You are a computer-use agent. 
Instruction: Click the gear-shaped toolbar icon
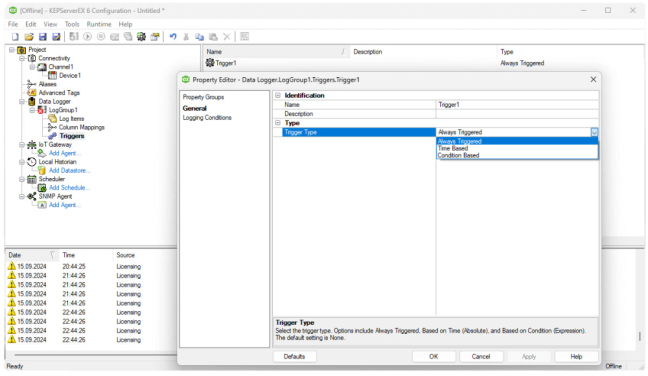(x=141, y=37)
